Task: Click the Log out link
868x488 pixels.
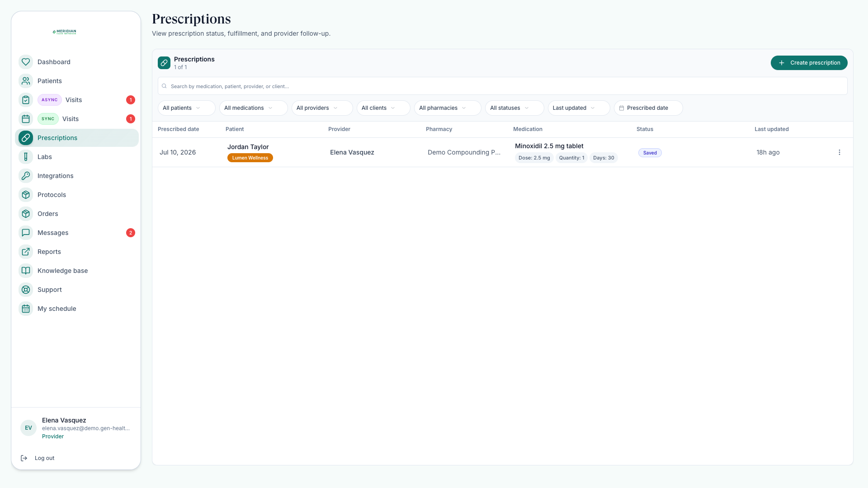Action: click(x=44, y=458)
